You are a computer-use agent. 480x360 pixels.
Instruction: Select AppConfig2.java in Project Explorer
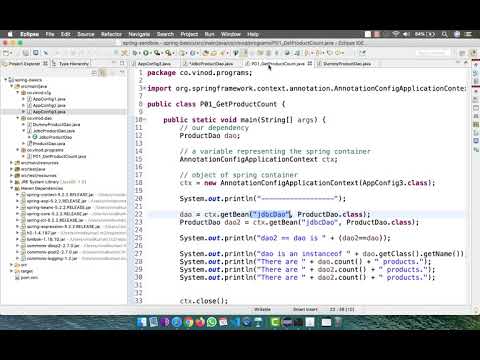[x=49, y=105]
